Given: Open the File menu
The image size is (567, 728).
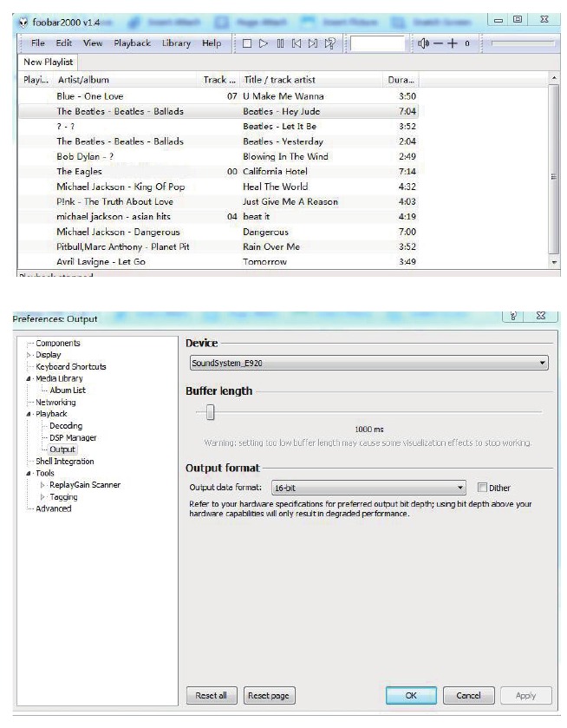Looking at the screenshot, I should click(x=38, y=43).
